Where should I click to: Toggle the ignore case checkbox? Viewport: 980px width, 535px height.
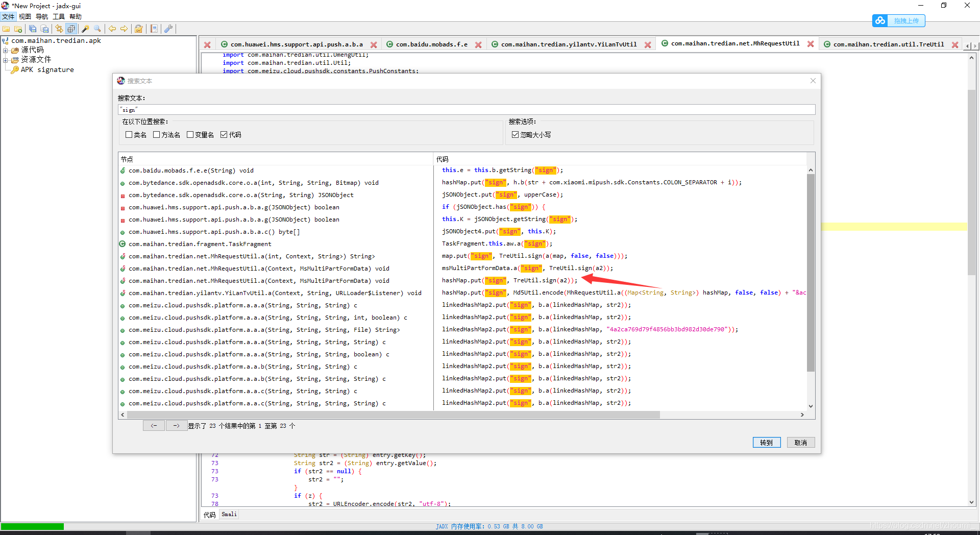tap(515, 135)
